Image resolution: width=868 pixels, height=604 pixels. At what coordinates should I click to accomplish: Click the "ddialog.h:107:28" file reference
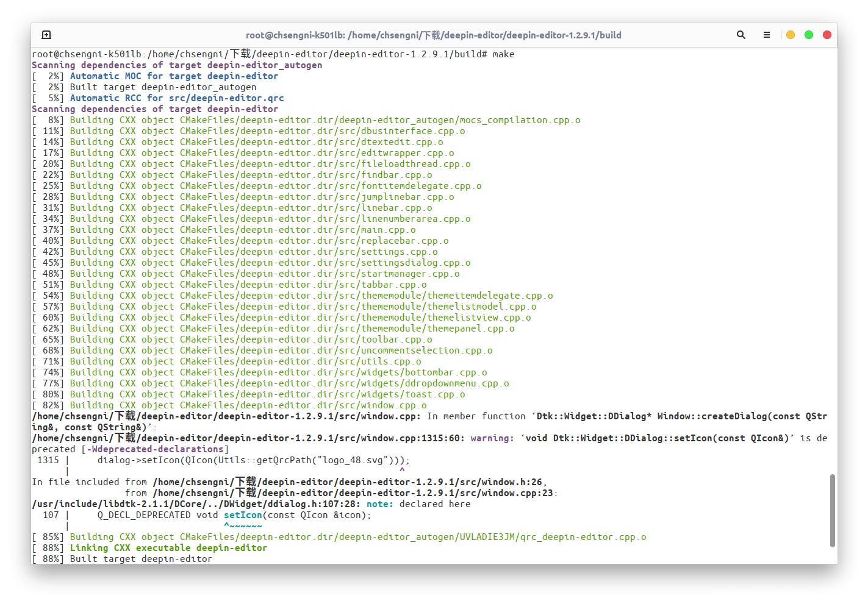(196, 504)
